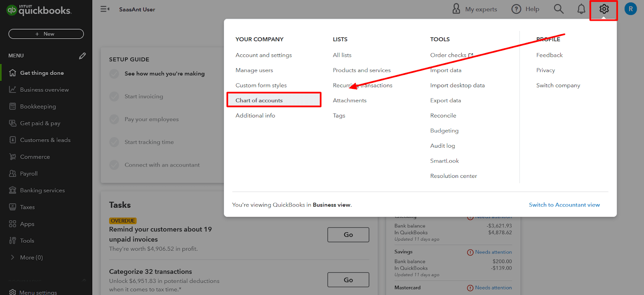This screenshot has height=295, width=644.
Task: Click the Taxes icon in sidebar
Action: click(x=12, y=207)
